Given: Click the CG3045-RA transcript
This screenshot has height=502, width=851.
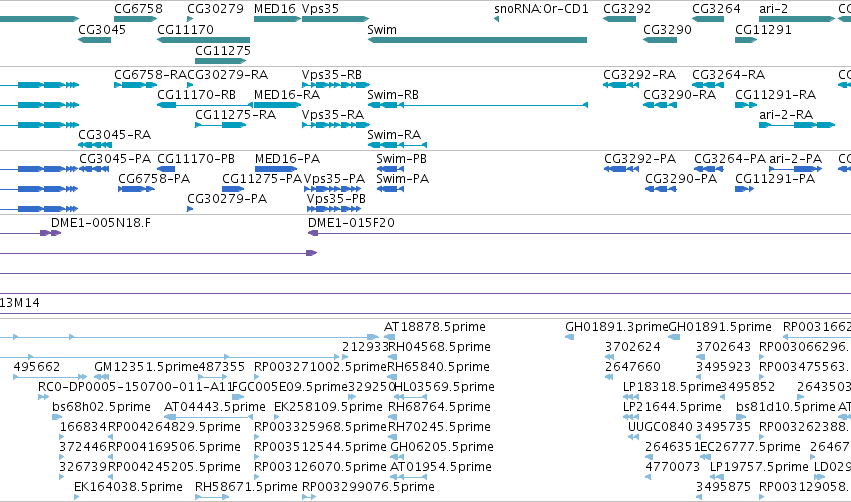Looking at the screenshot, I should click(x=95, y=145).
